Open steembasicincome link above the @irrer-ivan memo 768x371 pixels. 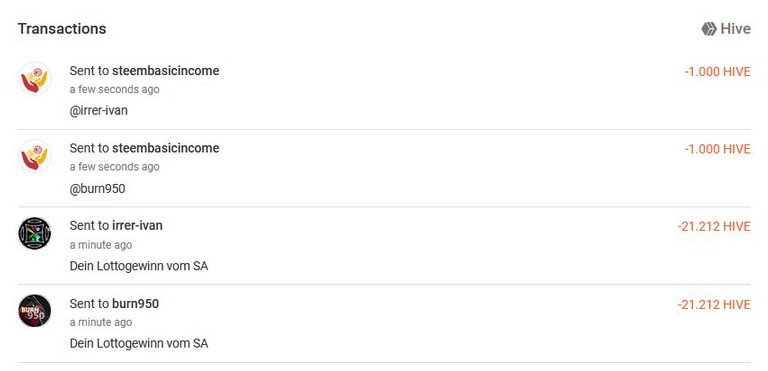pos(166,71)
